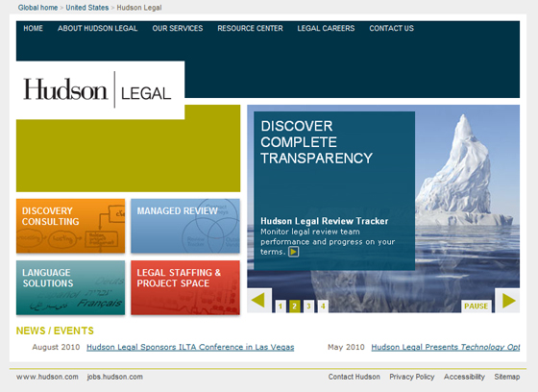Go to previous slide arrow
Image resolution: width=538 pixels, height=392 pixels.
259,301
